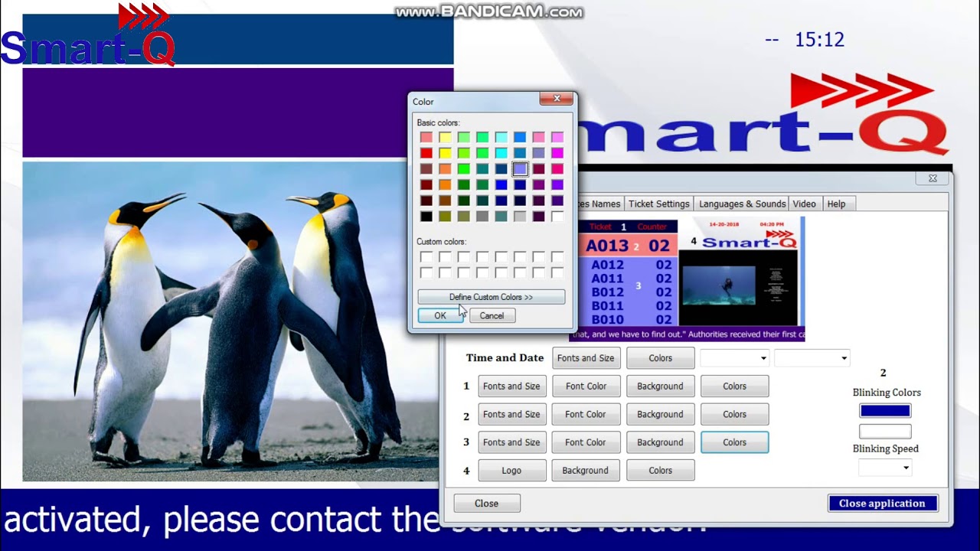
Task: Click Font Color in row 2
Action: pos(586,415)
